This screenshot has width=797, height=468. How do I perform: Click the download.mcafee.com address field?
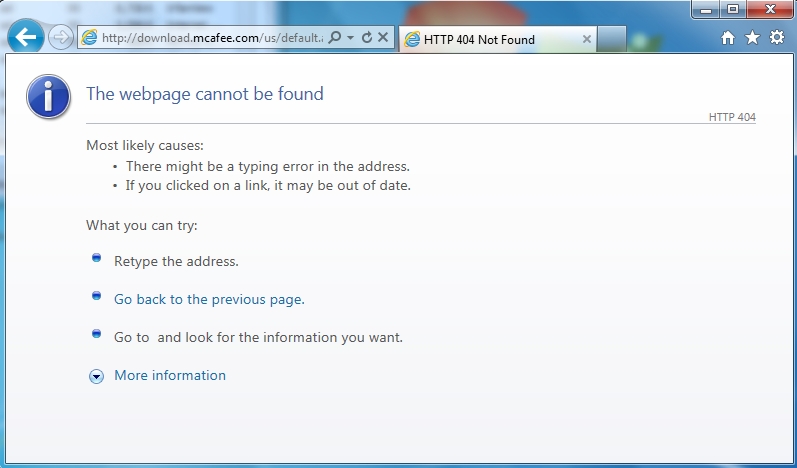coord(212,38)
